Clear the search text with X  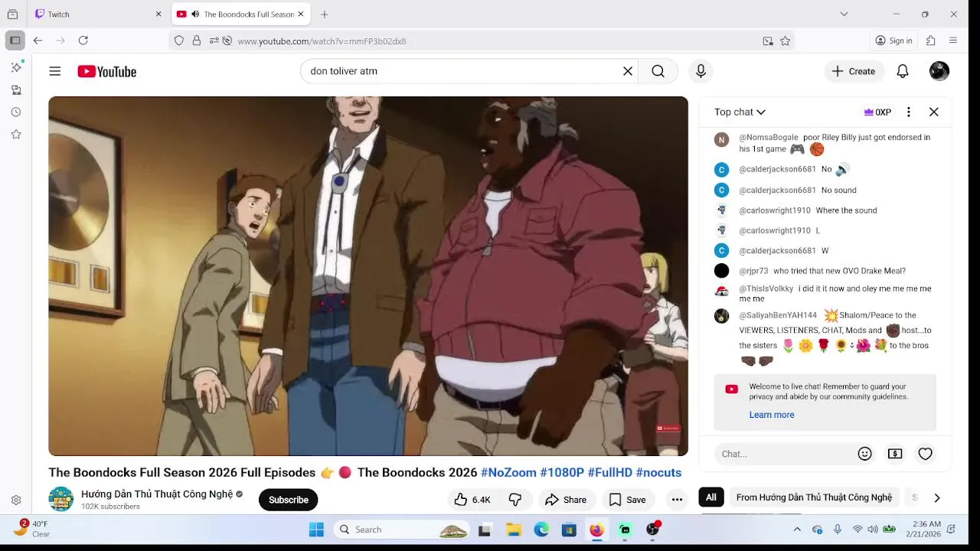click(628, 71)
